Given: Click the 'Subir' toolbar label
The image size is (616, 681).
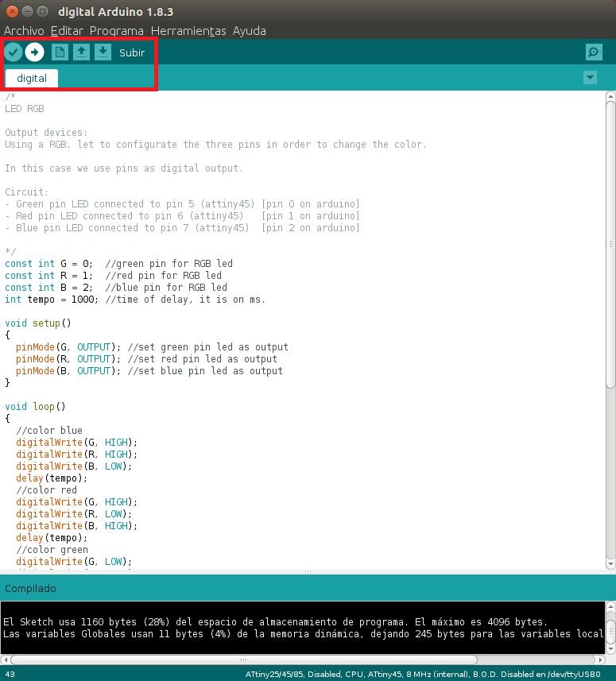Looking at the screenshot, I should (132, 52).
